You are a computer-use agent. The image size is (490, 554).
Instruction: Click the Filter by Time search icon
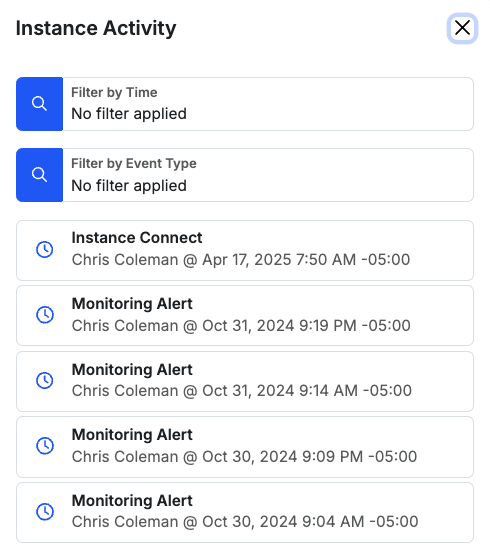tap(39, 104)
